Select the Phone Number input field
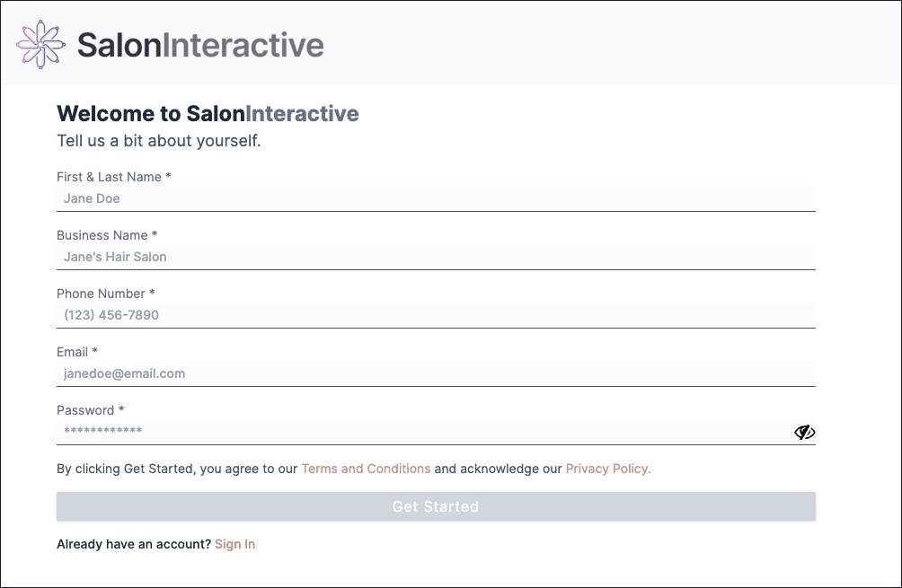 (x=436, y=315)
